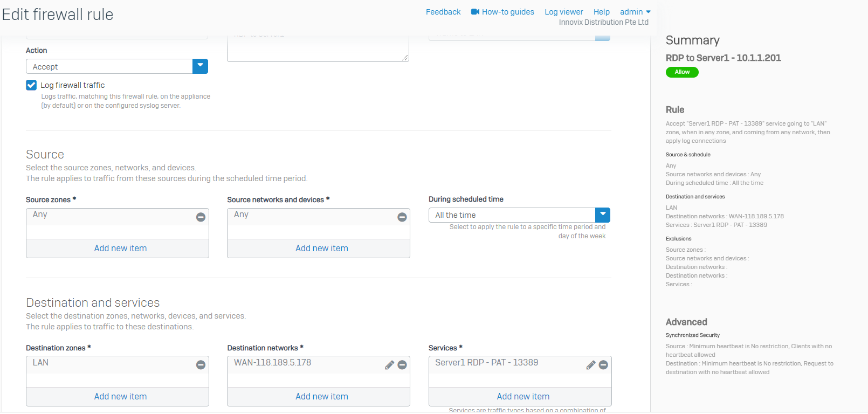This screenshot has height=414, width=868.
Task: Add new item to Source zones
Action: point(120,249)
